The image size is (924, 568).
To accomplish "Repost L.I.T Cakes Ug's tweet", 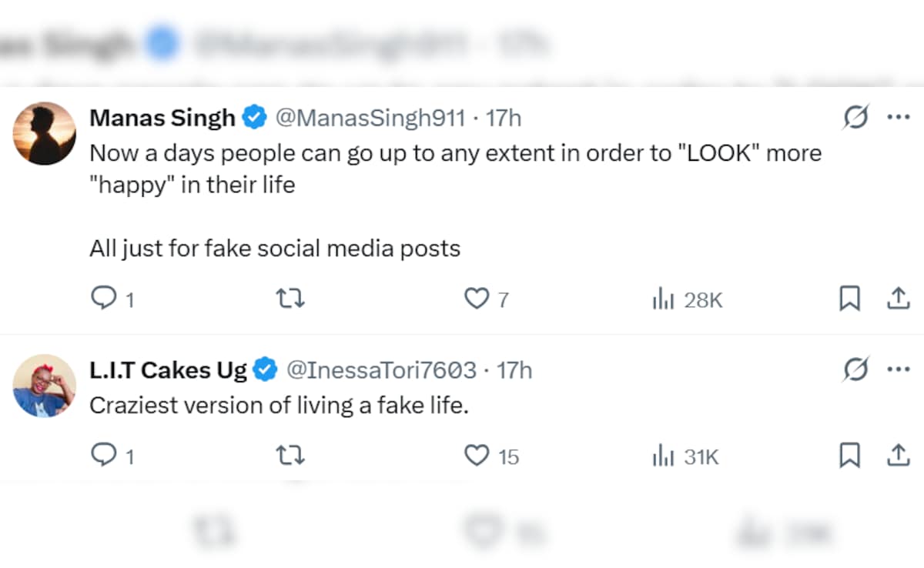I will (x=290, y=456).
